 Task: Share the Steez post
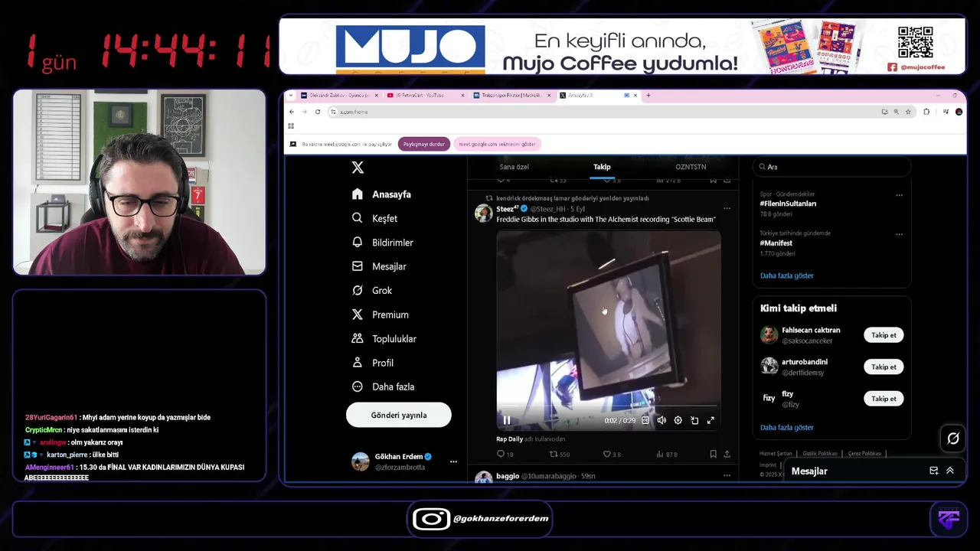coord(727,454)
